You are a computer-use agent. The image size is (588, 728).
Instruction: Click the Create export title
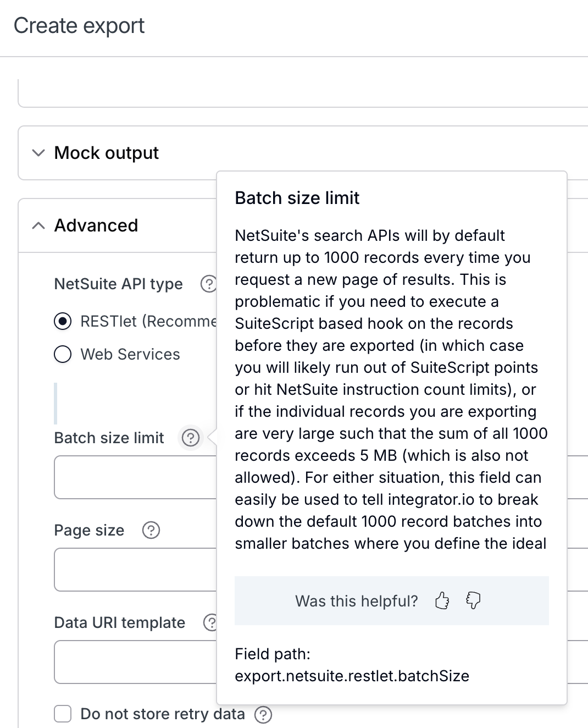pos(79,26)
